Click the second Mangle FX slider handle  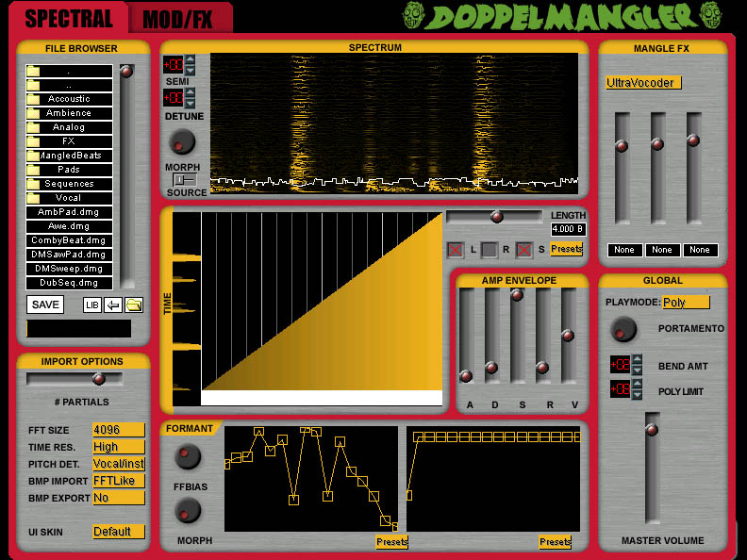657,144
